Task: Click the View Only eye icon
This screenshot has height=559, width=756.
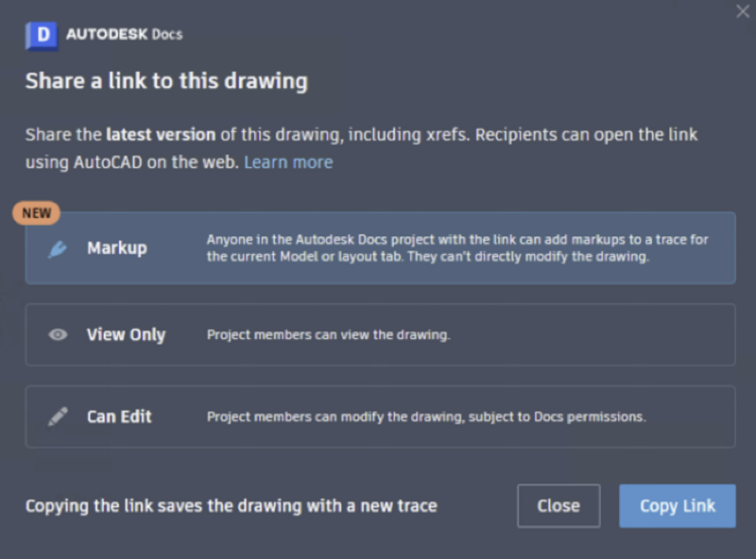Action: [x=58, y=334]
